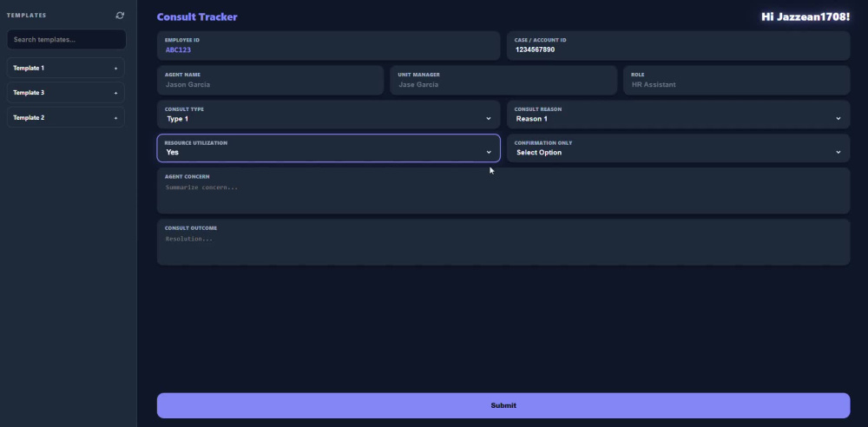Image resolution: width=868 pixels, height=427 pixels.
Task: Click the plus icon on Template 1
Action: (x=115, y=68)
